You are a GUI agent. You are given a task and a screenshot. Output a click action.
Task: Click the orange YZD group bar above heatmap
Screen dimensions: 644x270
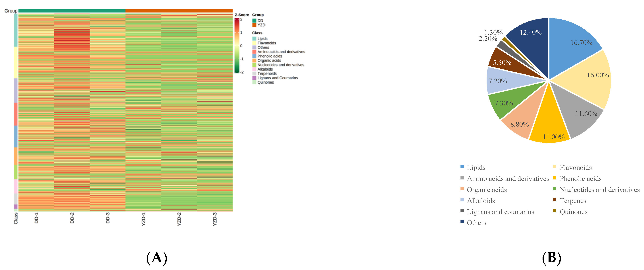179,11
